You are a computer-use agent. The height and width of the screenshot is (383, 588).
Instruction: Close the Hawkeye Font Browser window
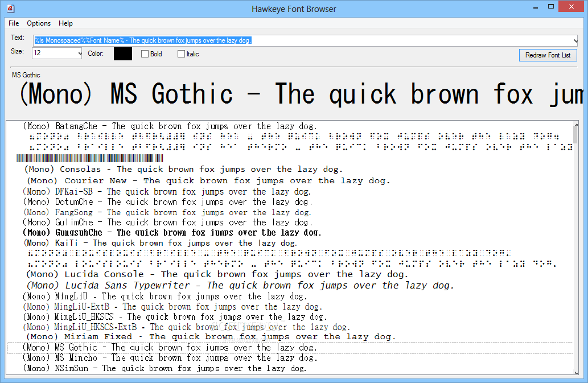[x=571, y=7]
